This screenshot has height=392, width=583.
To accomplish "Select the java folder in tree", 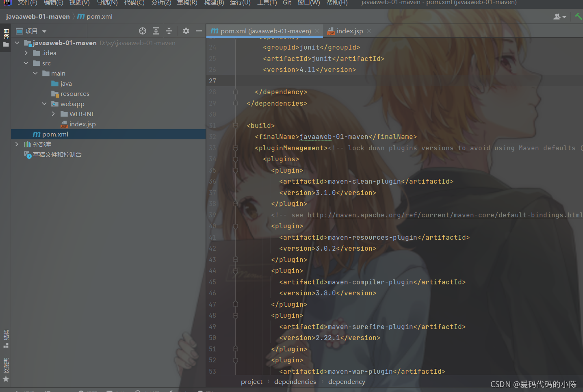I will [62, 83].
